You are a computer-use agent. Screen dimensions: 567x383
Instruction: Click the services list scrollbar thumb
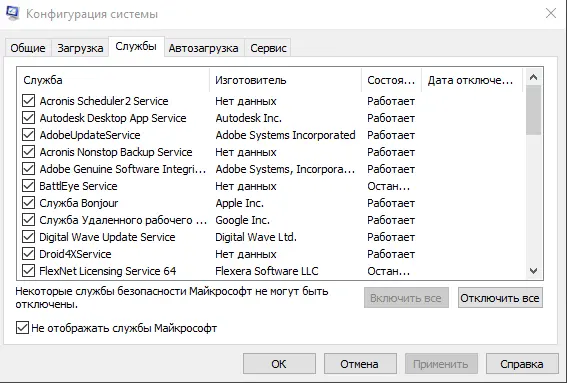click(533, 110)
